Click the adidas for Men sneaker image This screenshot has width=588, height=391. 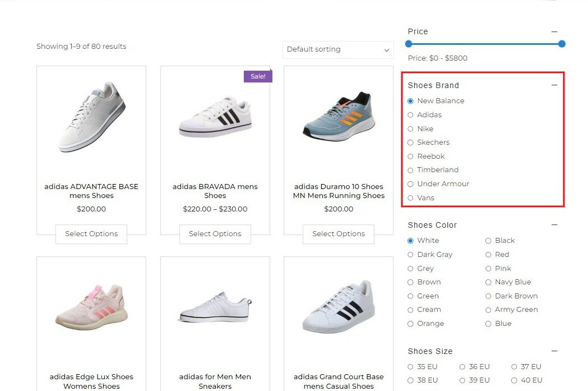click(x=215, y=307)
